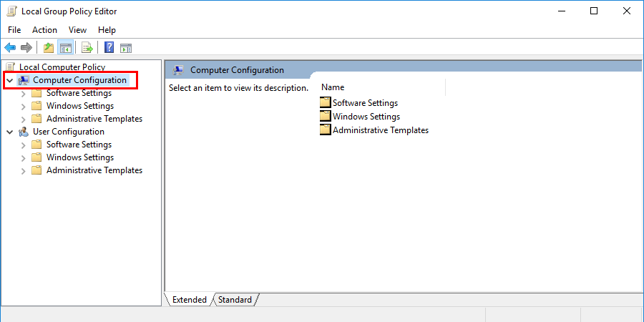The width and height of the screenshot is (644, 322).
Task: Open the Action menu
Action: pos(45,30)
